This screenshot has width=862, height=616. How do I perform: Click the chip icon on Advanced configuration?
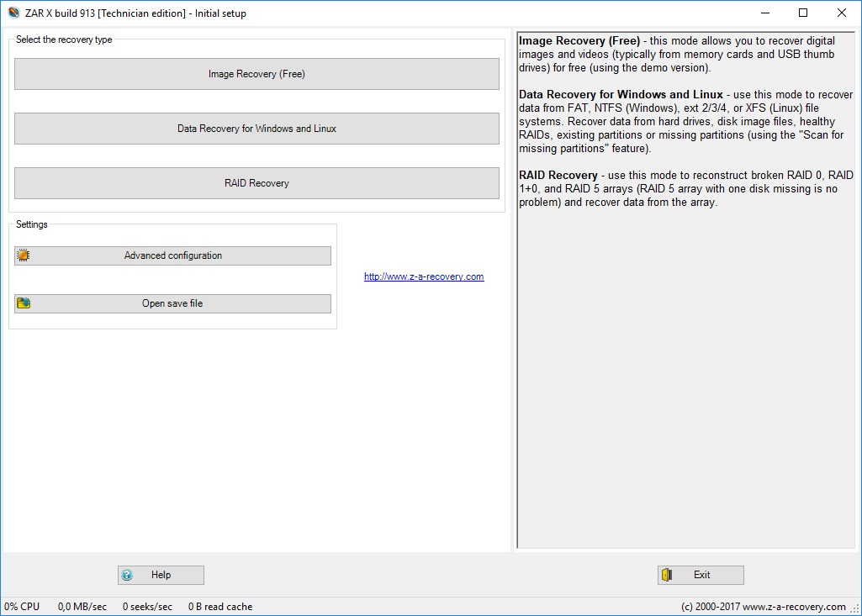click(23, 255)
